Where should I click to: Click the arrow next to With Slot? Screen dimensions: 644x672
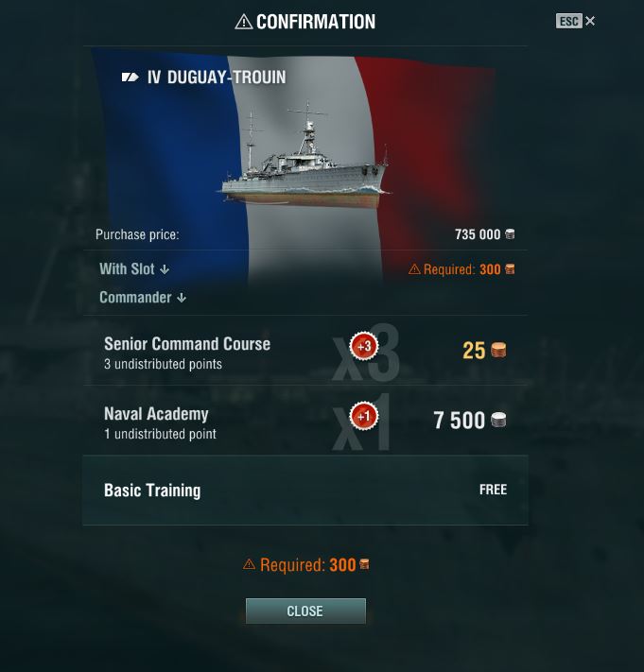click(165, 269)
